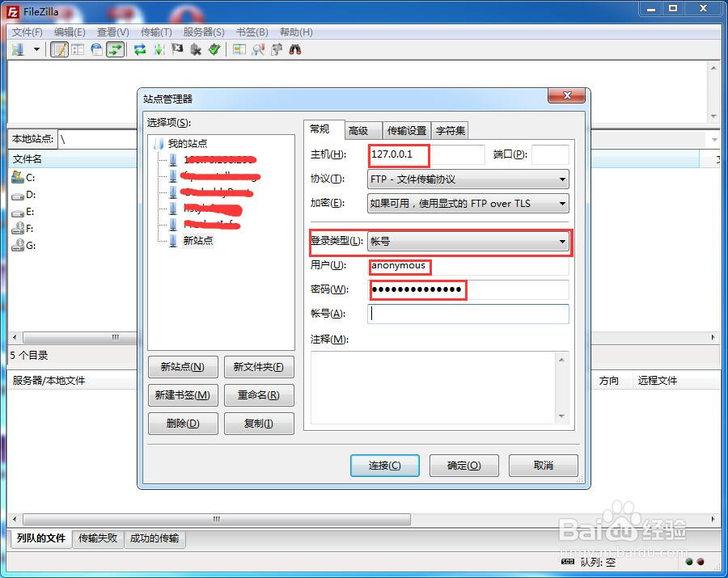728x578 pixels.
Task: Open the 服务器(S) menu
Action: 204,32
